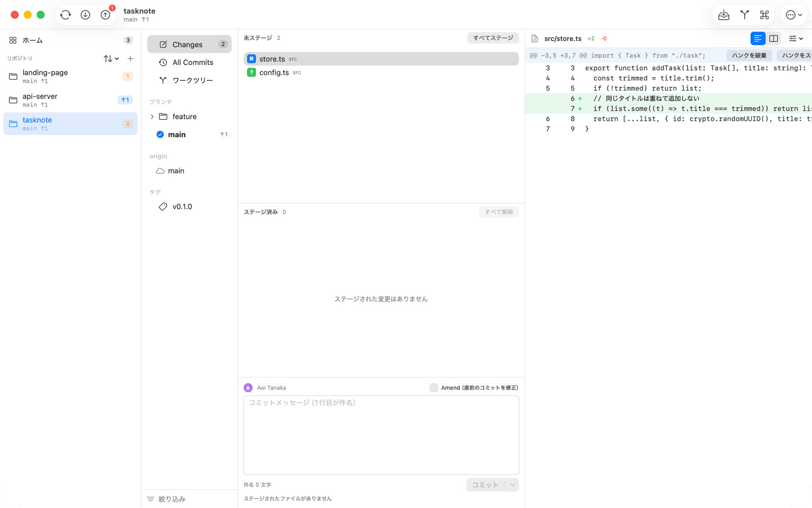Expand the feature branch folder
This screenshot has height=508, width=812.
coord(152,117)
